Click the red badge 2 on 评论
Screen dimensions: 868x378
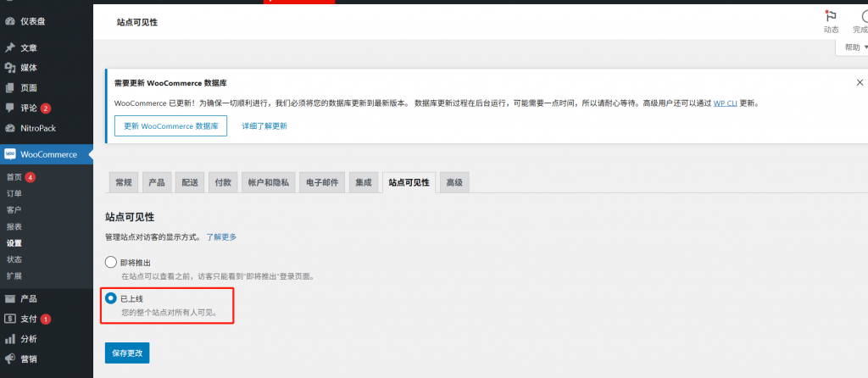[46, 108]
